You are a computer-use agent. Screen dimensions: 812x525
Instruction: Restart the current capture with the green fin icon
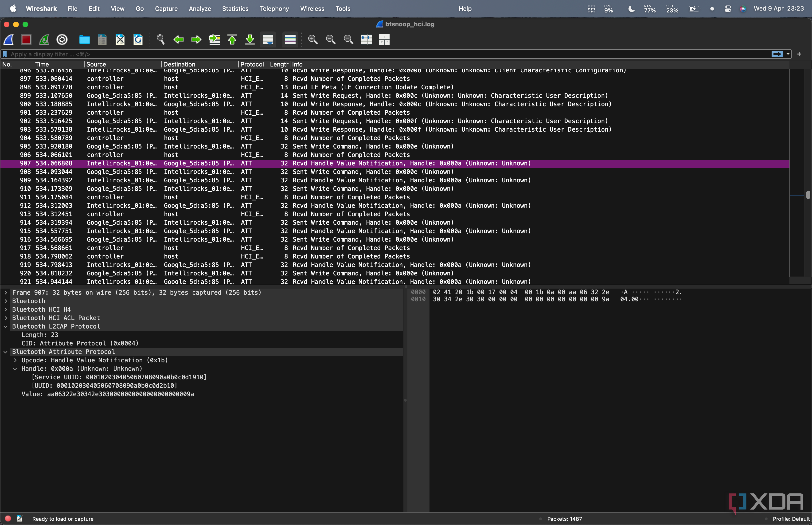(x=44, y=39)
